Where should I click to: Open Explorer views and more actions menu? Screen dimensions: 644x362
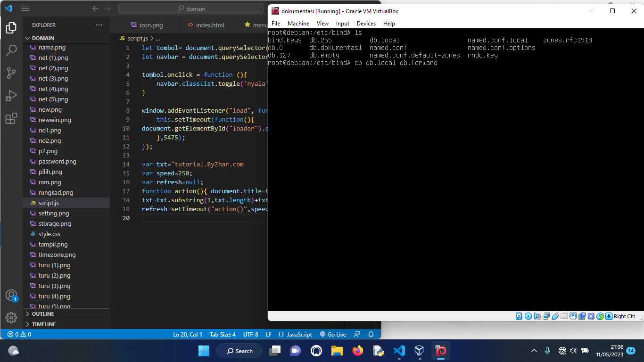point(99,25)
